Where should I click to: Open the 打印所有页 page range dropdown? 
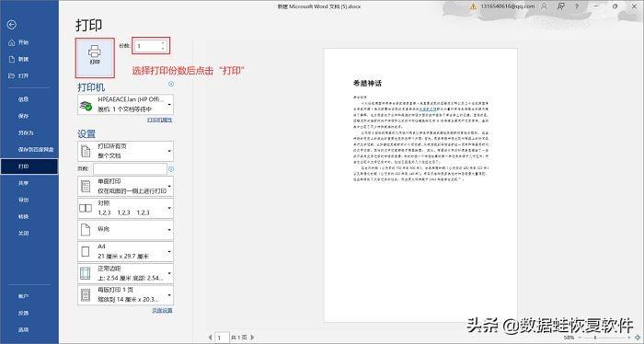point(125,151)
